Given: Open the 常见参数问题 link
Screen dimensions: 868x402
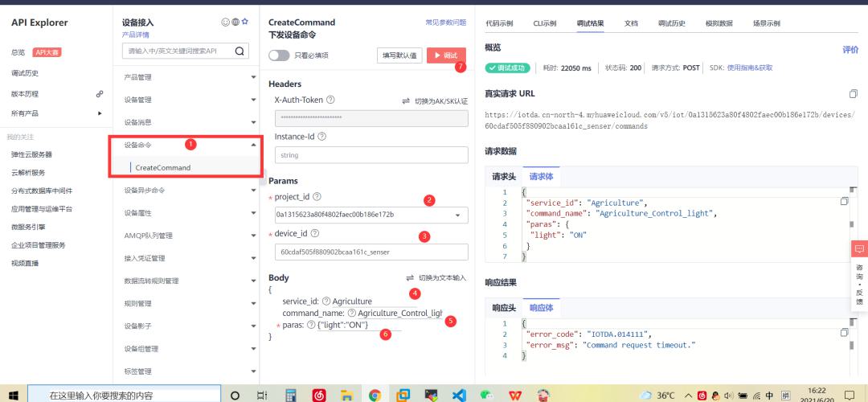Looking at the screenshot, I should pyautogui.click(x=445, y=23).
